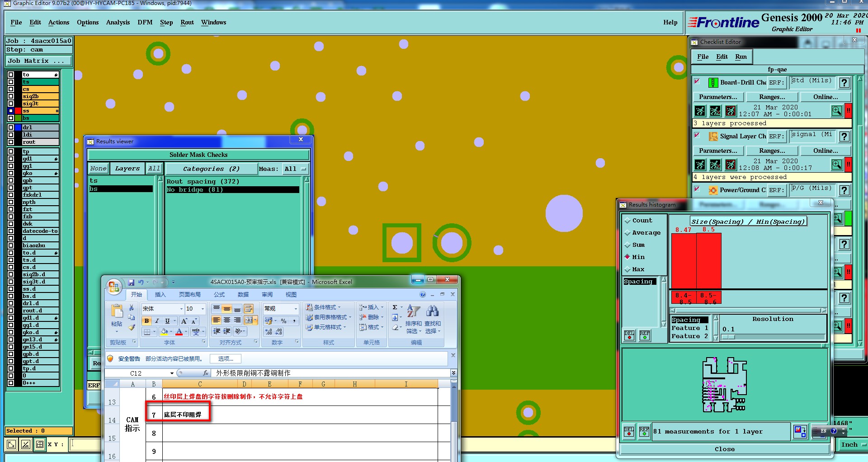Viewport: 868px width, 462px height.
Task: Toggle visibility box of layer rout
Action: click(11, 142)
